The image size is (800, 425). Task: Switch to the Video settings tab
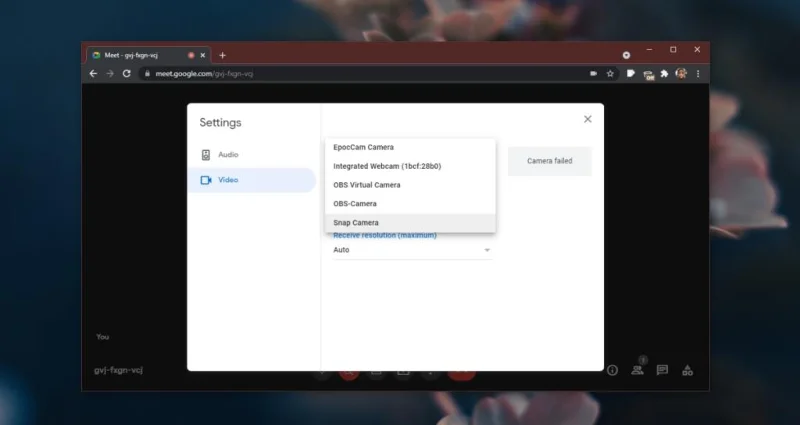click(252, 180)
